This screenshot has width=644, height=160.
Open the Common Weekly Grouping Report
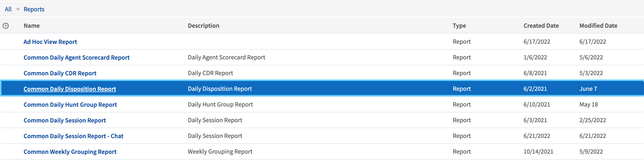(x=70, y=152)
